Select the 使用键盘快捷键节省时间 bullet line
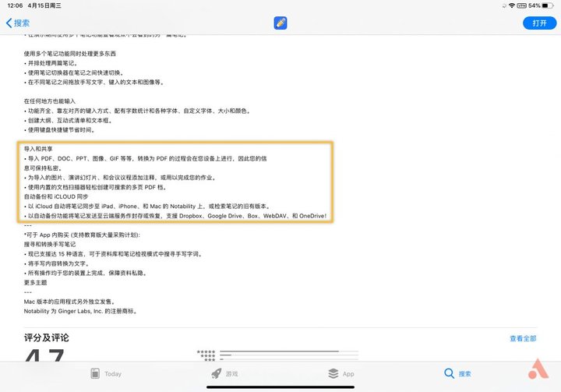 click(x=59, y=130)
